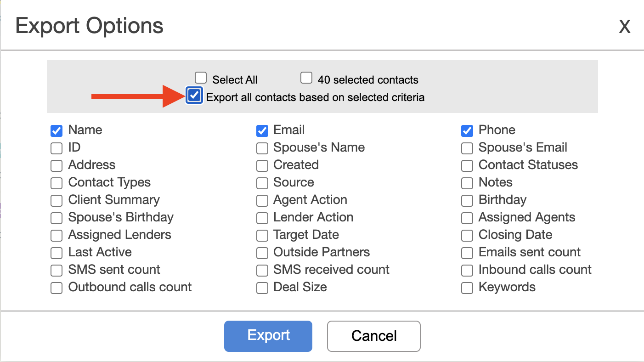
Task: Uncheck the Name field checkbox
Action: pyautogui.click(x=56, y=131)
